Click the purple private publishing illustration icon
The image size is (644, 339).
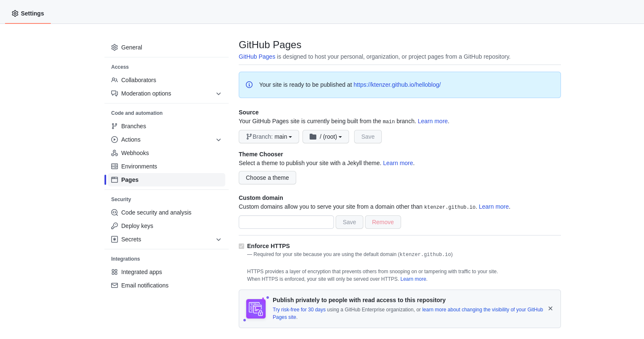point(256,309)
